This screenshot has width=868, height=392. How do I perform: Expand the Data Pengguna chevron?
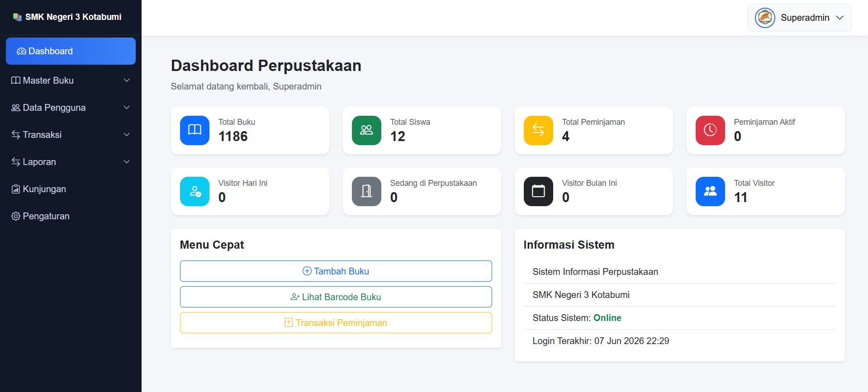click(127, 108)
